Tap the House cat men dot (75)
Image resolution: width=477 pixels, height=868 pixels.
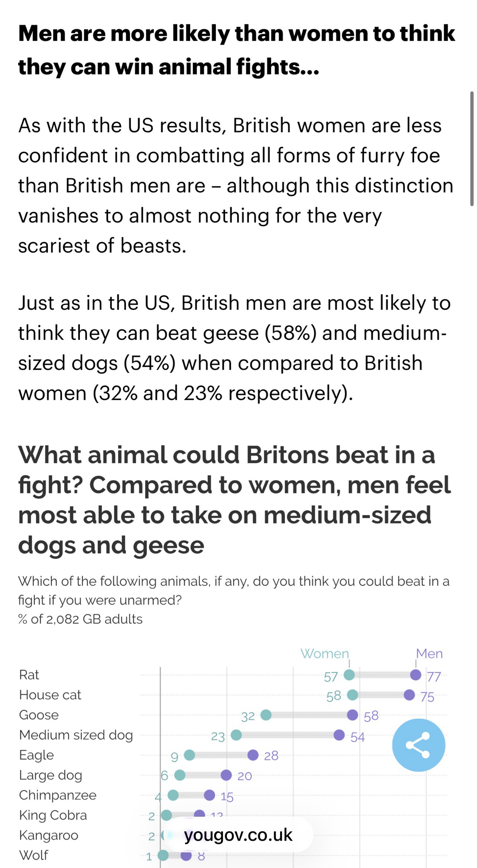tap(409, 695)
